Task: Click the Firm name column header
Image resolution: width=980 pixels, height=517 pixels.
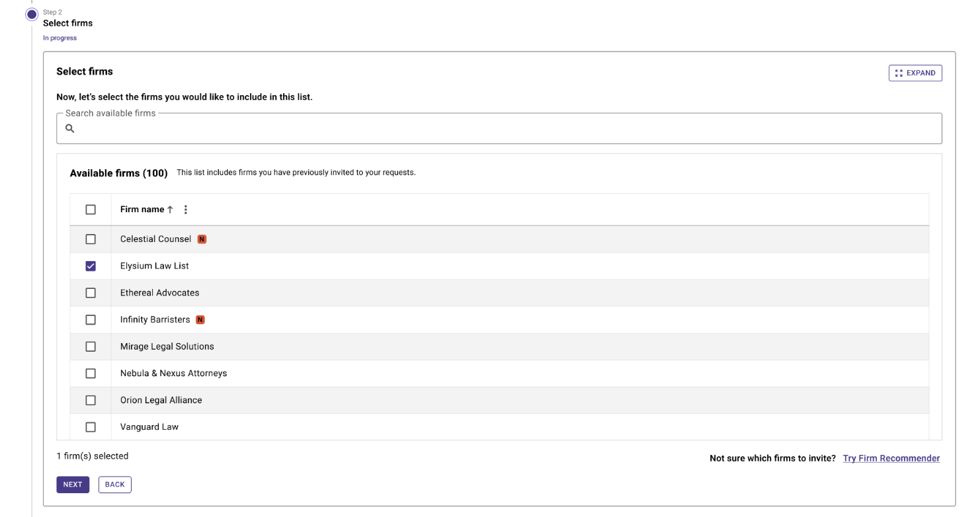Action: click(x=142, y=210)
